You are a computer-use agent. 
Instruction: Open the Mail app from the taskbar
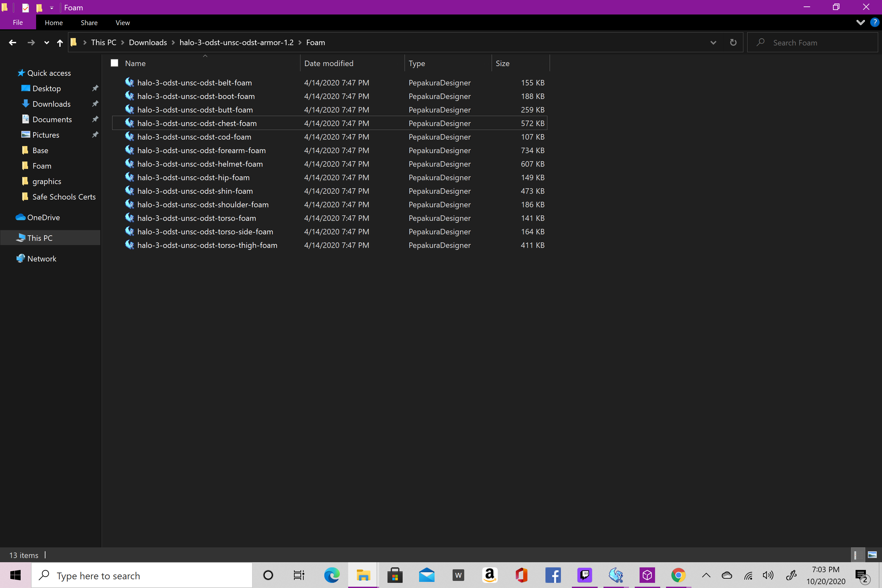pos(427,574)
